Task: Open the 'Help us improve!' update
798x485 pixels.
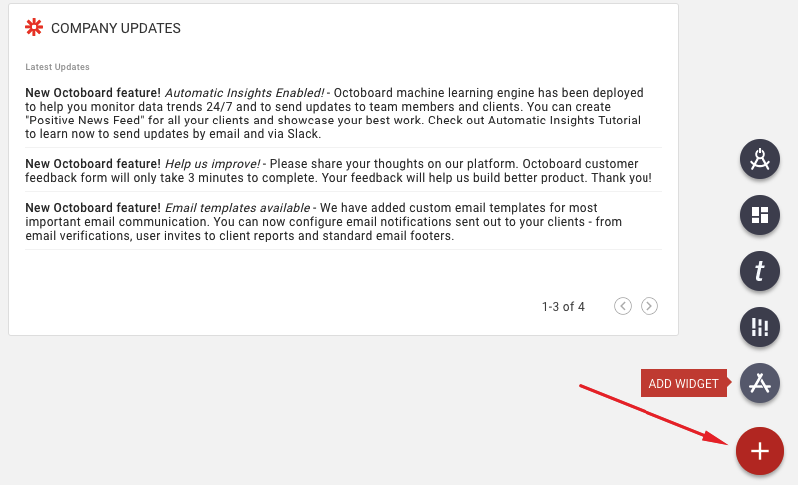Action: 213,164
